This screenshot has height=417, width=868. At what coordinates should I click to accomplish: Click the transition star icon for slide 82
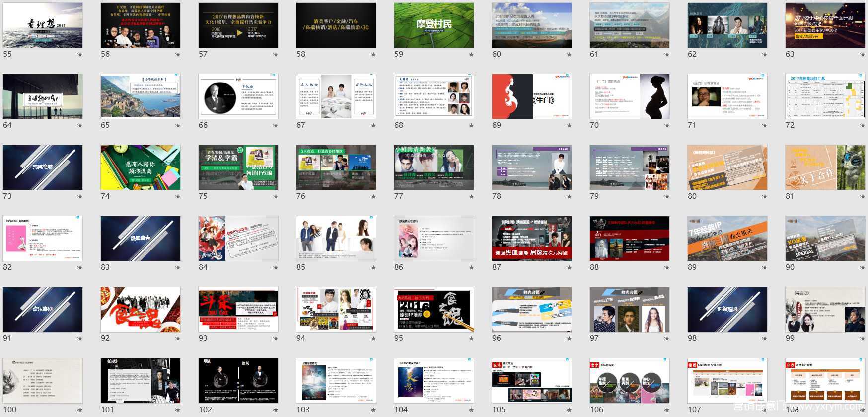(80, 268)
